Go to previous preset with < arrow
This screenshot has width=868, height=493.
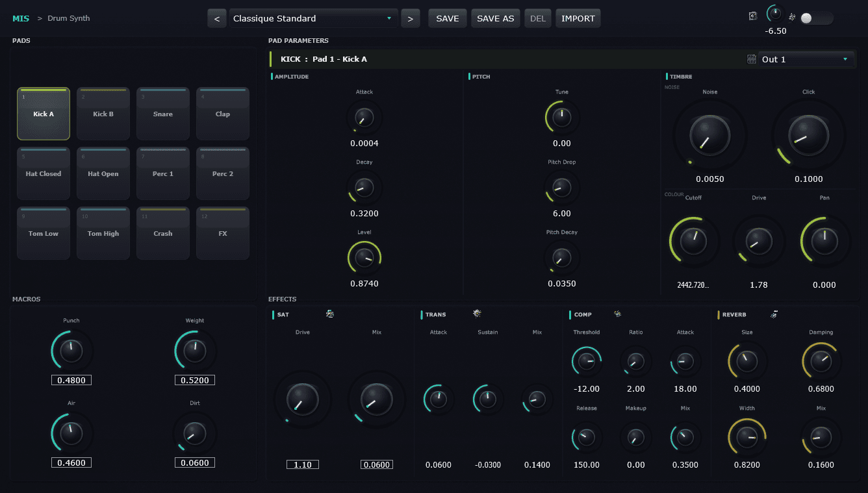217,18
